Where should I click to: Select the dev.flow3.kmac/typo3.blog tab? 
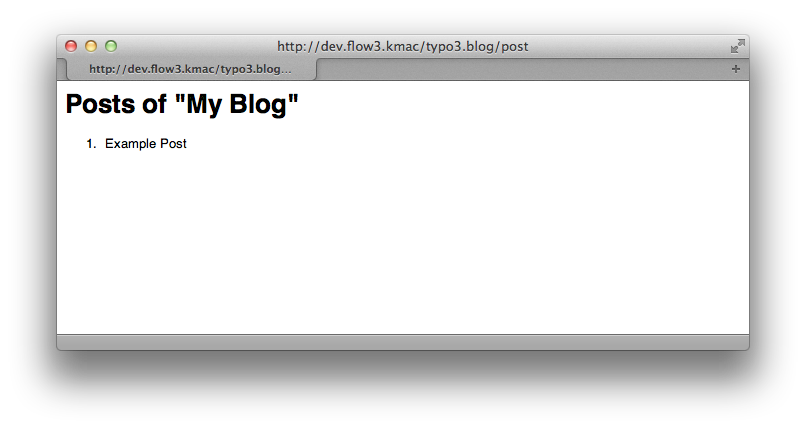coord(191,69)
